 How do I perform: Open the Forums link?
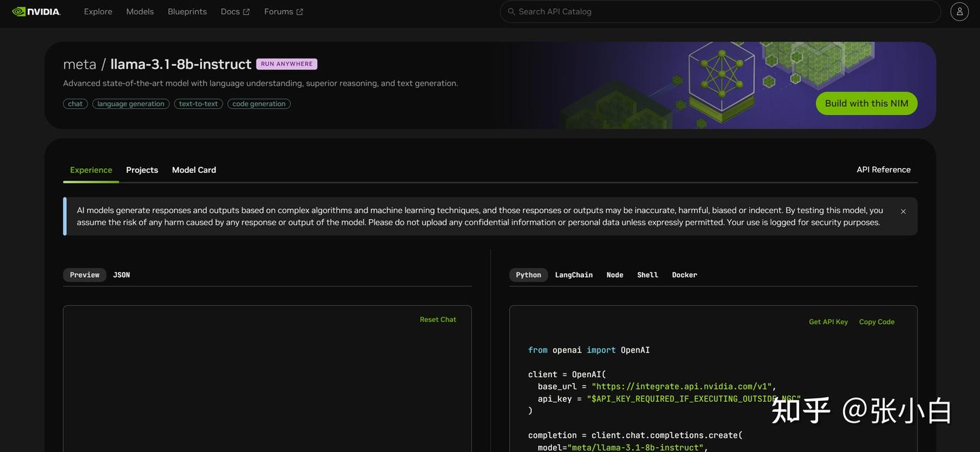pyautogui.click(x=278, y=12)
